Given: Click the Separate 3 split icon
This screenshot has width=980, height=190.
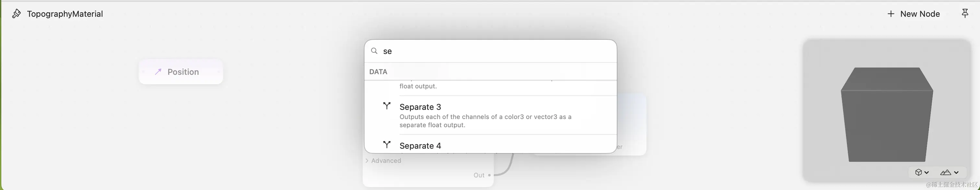Looking at the screenshot, I should [x=387, y=106].
